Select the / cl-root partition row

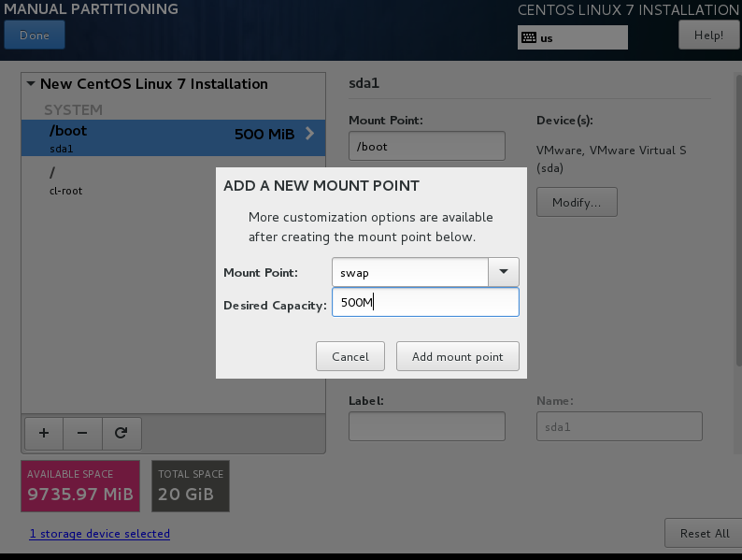pyautogui.click(x=119, y=180)
